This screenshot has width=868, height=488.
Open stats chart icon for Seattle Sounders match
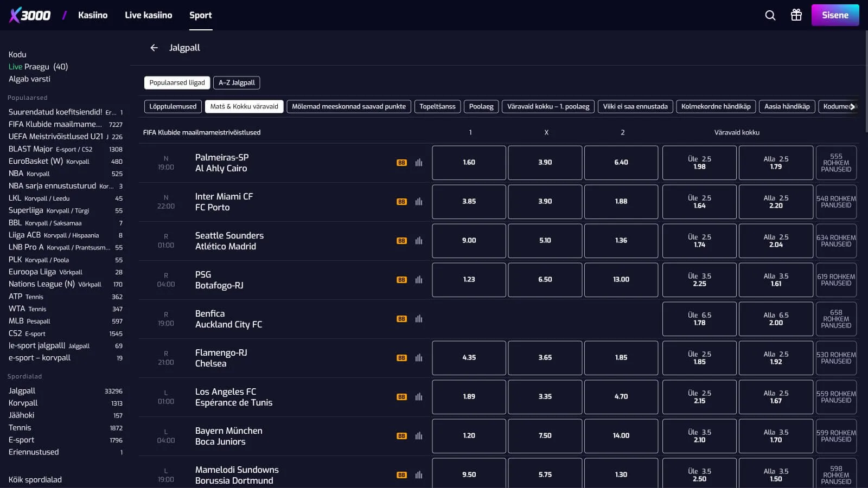pyautogui.click(x=419, y=241)
